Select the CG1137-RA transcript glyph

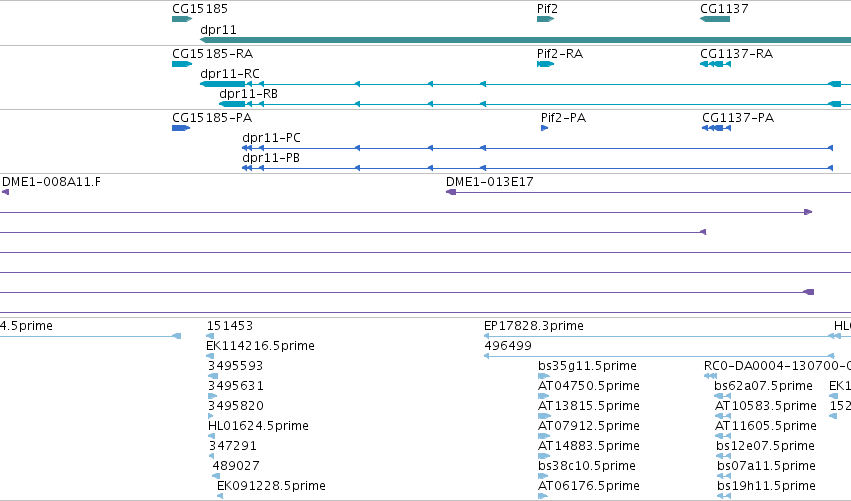715,64
